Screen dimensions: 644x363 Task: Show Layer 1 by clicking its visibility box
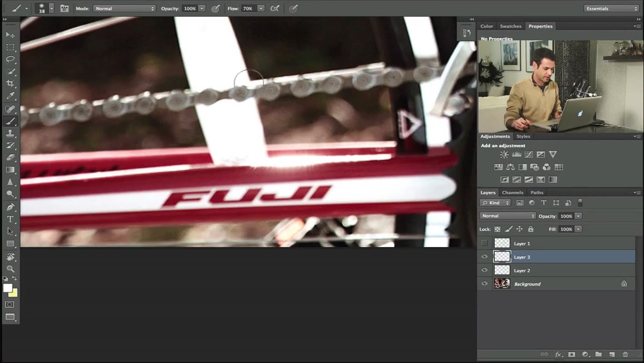[x=485, y=243]
